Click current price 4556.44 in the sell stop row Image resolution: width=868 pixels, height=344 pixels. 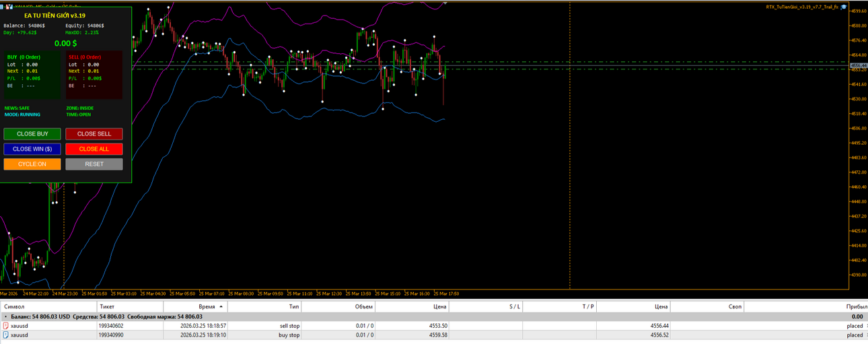[x=659, y=326]
